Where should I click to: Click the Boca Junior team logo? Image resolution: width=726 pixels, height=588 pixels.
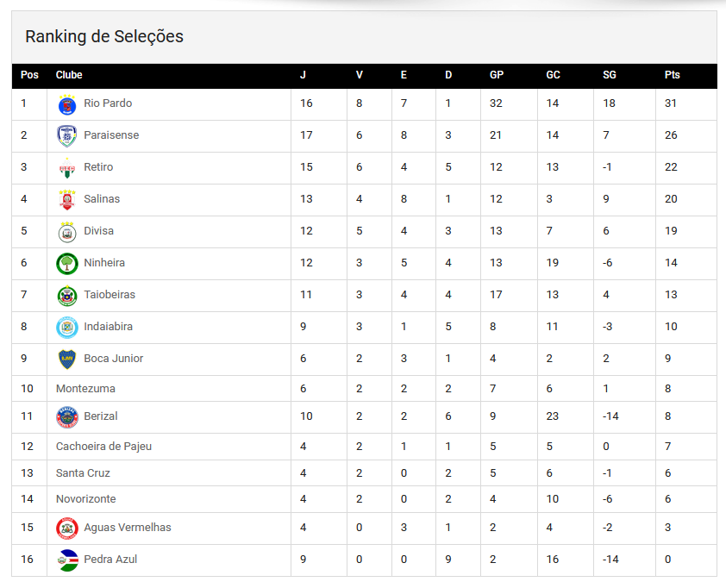[66, 360]
